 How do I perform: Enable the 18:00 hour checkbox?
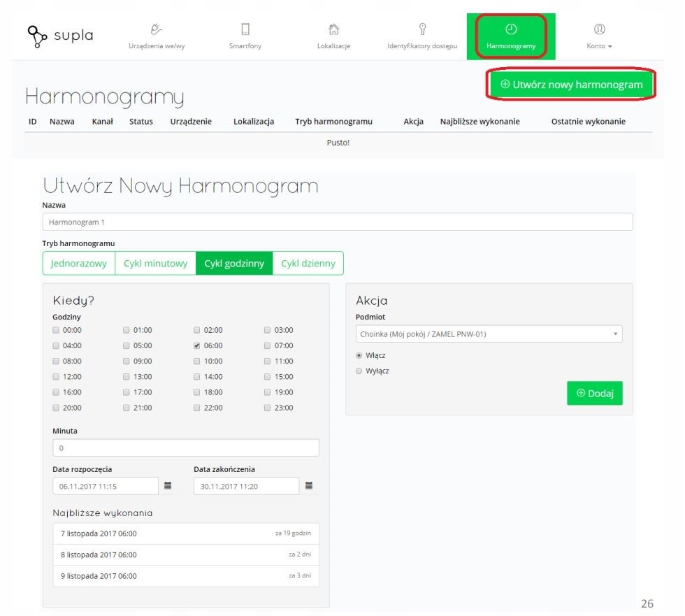(x=196, y=392)
